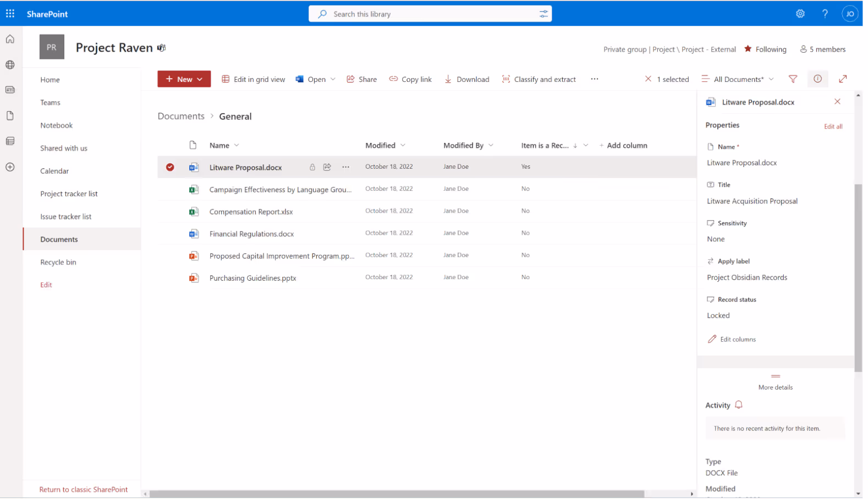Image resolution: width=868 pixels, height=499 pixels.
Task: Open Issue tracker list navigation item
Action: point(65,217)
